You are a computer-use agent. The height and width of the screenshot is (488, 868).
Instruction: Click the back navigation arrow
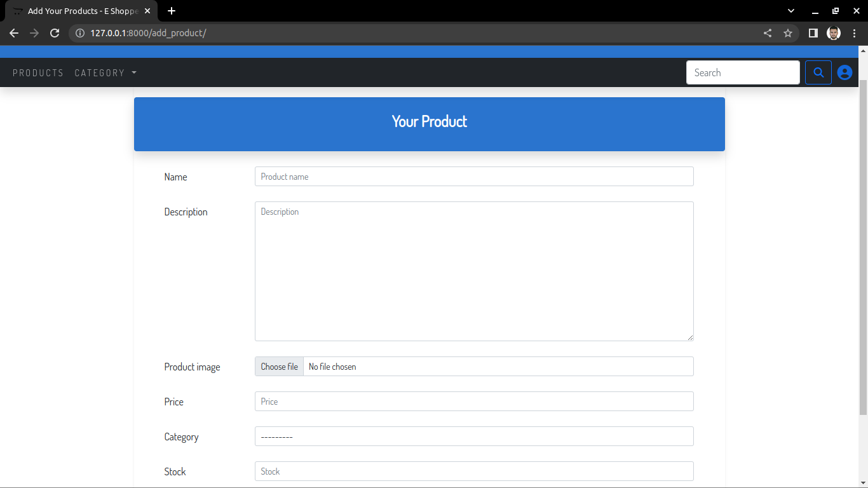click(13, 33)
